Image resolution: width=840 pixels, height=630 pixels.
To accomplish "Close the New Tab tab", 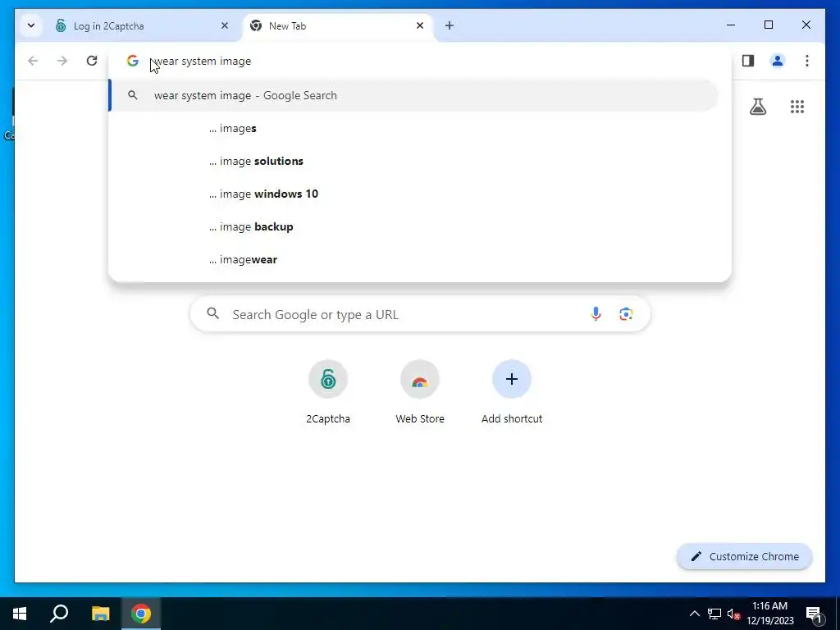I will point(420,25).
